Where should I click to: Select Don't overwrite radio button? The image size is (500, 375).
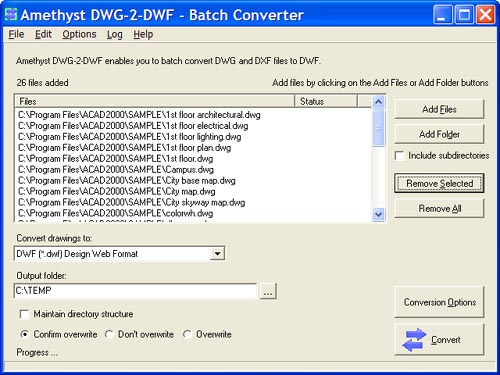tap(109, 334)
